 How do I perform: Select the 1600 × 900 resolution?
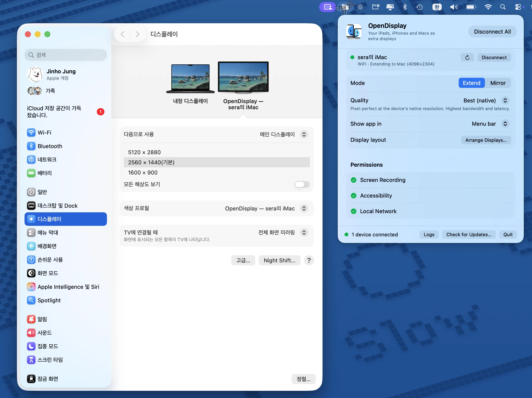click(x=217, y=173)
